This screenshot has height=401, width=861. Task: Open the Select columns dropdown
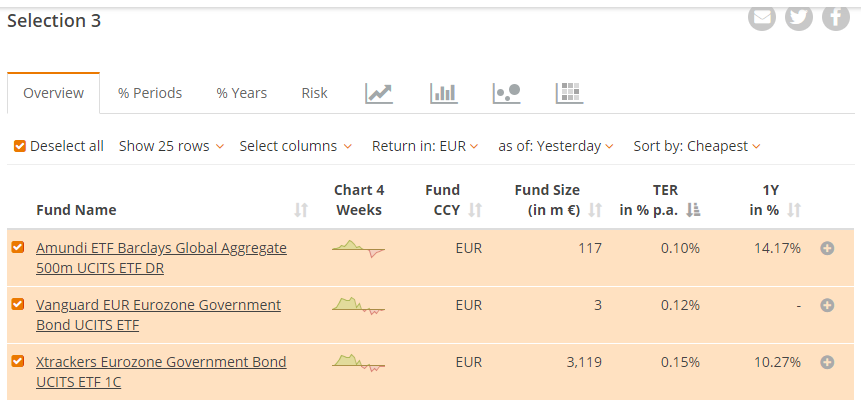[295, 146]
